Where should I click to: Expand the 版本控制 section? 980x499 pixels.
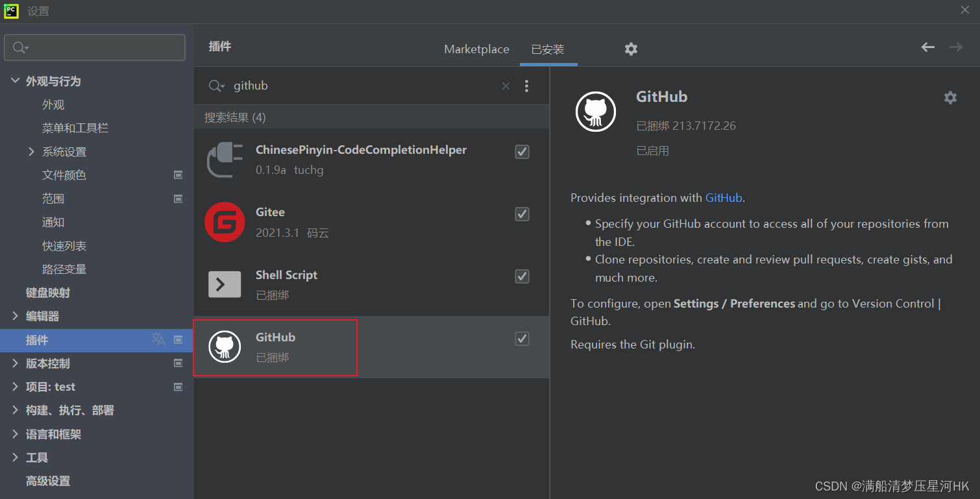(16, 363)
